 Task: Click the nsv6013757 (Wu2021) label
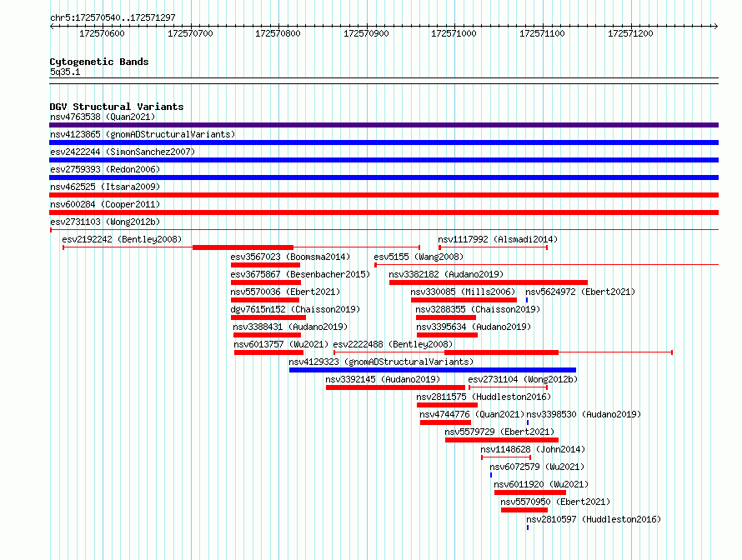click(x=281, y=344)
